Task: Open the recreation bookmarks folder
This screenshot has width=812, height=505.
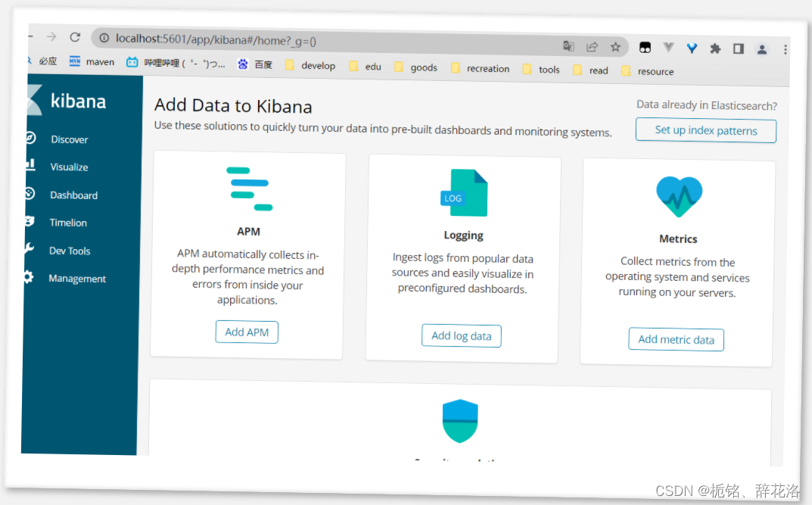Action: pos(480,68)
